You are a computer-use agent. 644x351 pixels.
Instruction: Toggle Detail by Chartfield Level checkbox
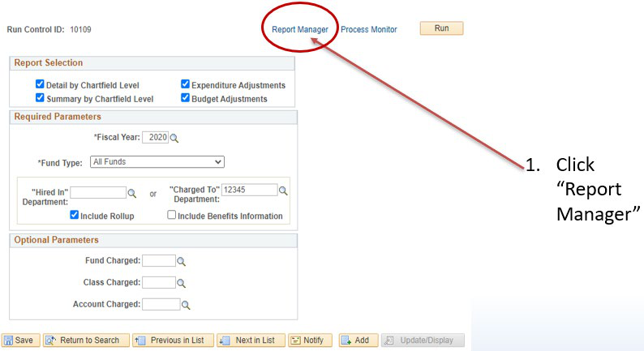click(x=40, y=84)
